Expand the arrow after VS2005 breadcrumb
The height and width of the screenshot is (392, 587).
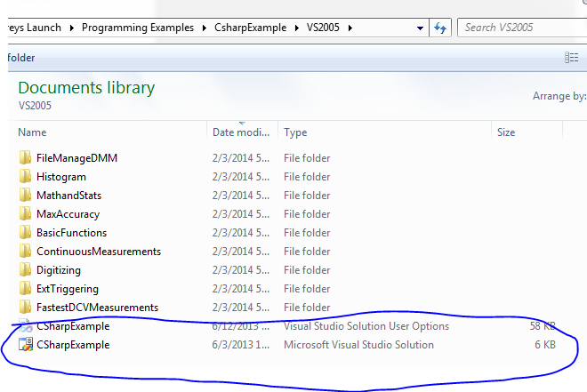click(x=350, y=28)
